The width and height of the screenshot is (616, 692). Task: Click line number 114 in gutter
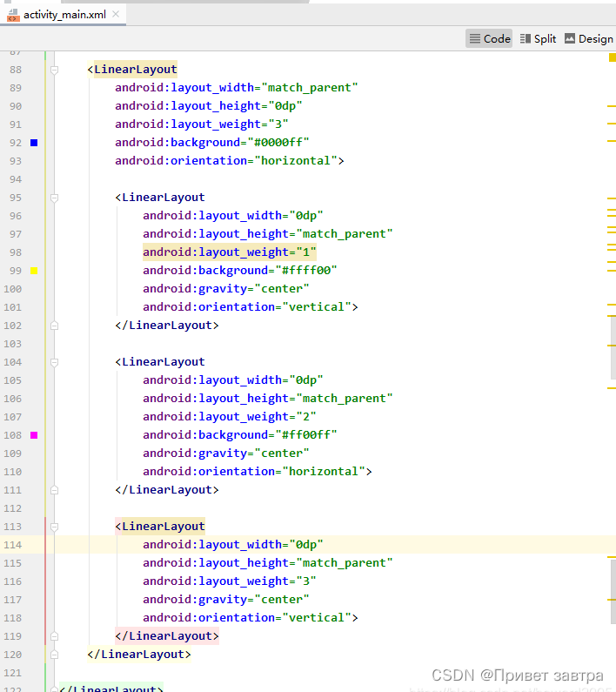(12, 545)
